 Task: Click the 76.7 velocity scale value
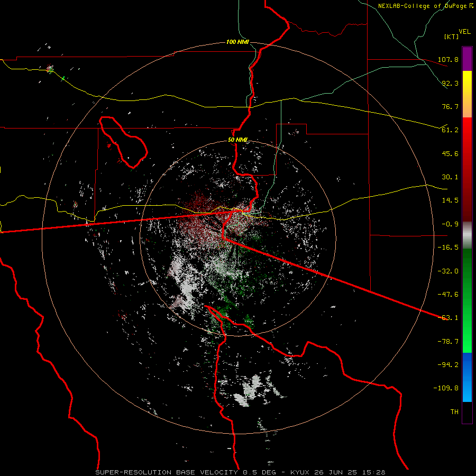(450, 106)
